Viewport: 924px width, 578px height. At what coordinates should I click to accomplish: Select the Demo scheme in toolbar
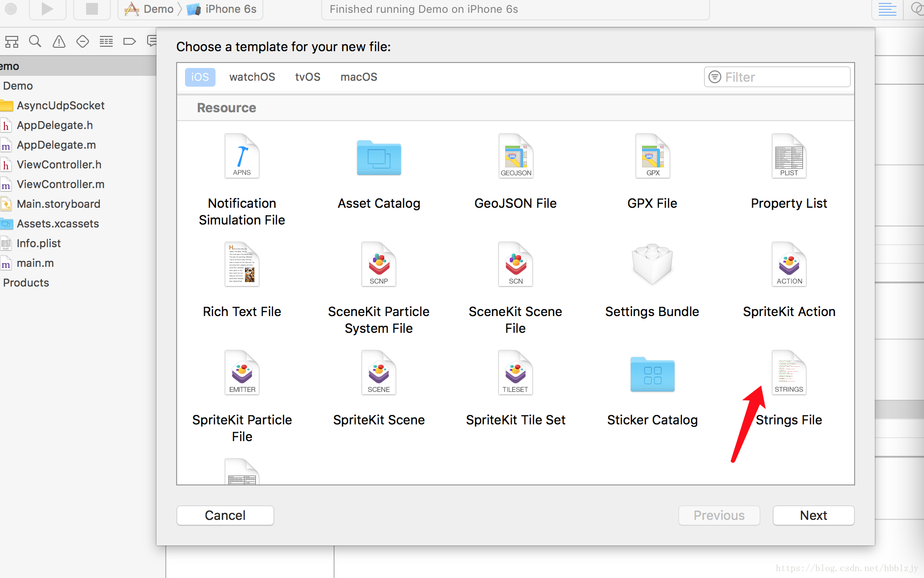(x=150, y=9)
